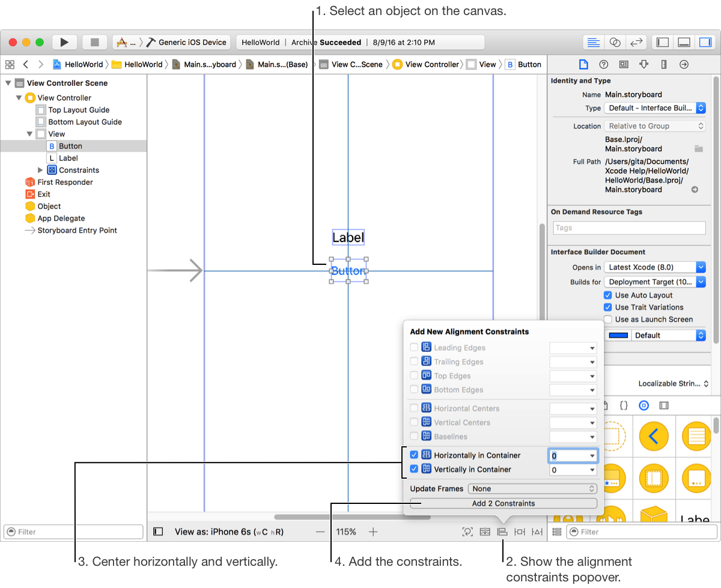This screenshot has height=588, width=721.
Task: Open the Update Frames dropdown
Action: (532, 489)
